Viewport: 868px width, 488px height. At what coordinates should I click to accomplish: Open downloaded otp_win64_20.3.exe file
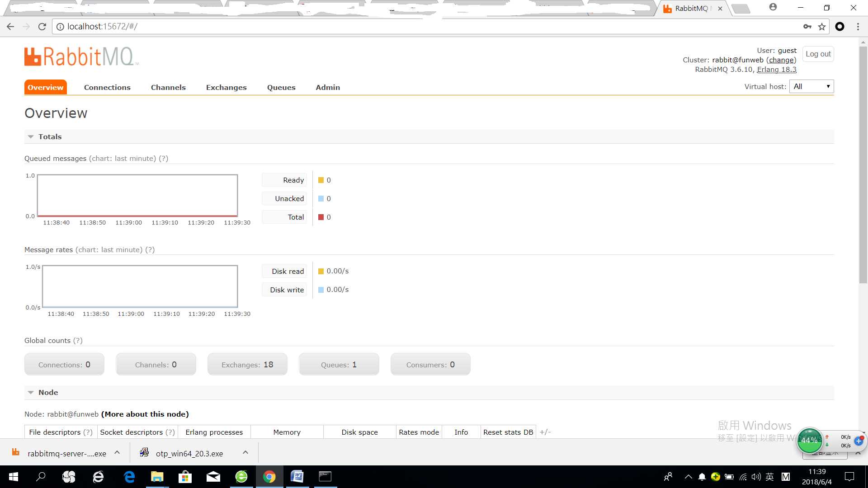pos(189,453)
